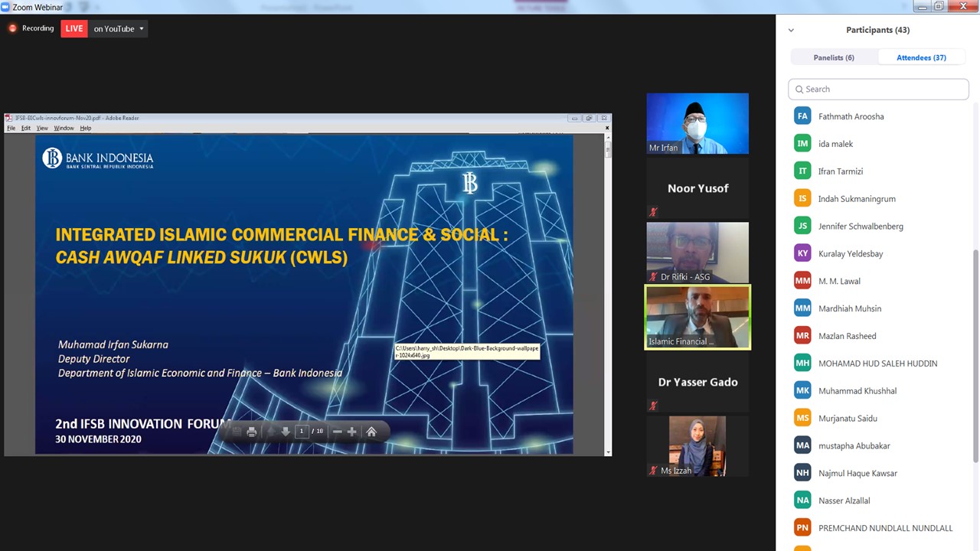Click IS avatar for Indah Sukmaningrum

[x=802, y=199]
